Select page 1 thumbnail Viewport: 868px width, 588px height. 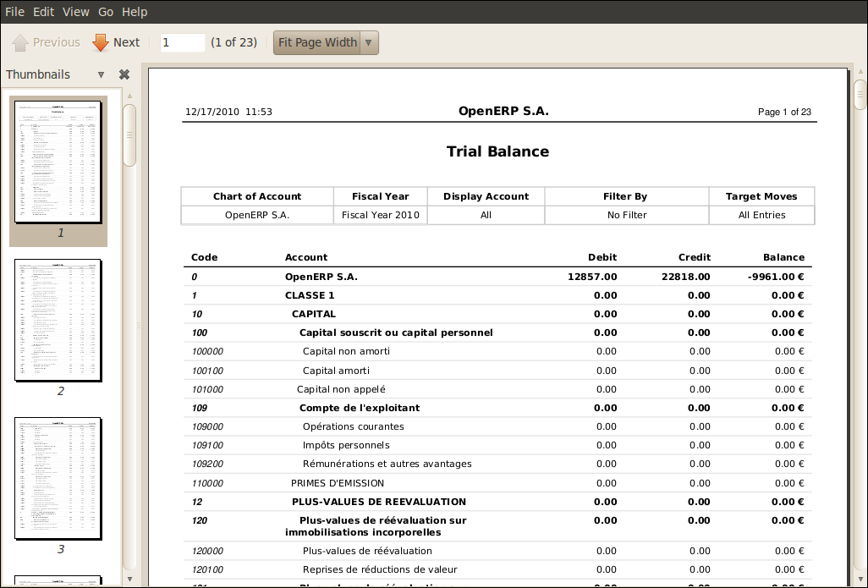pos(58,162)
